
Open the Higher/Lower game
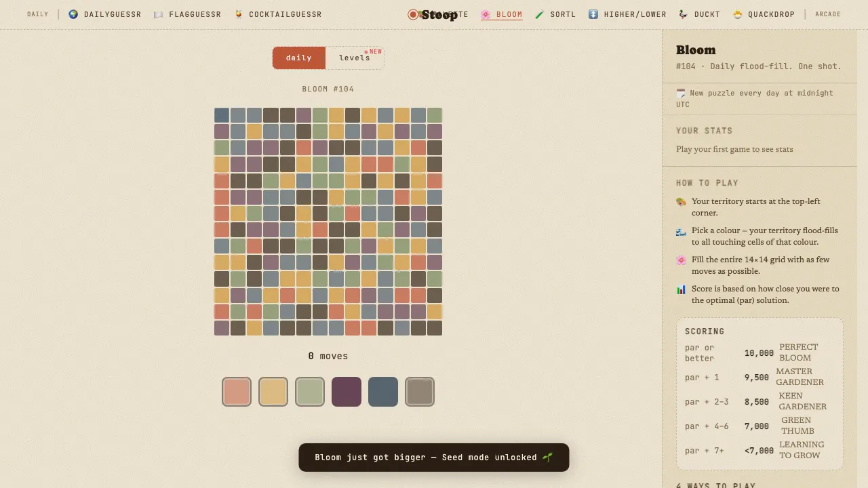pos(627,14)
